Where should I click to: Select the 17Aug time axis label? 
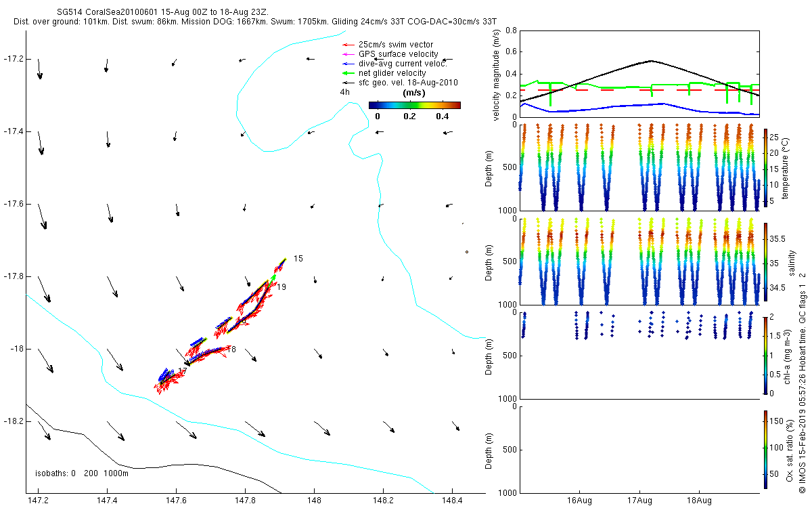coord(639,502)
